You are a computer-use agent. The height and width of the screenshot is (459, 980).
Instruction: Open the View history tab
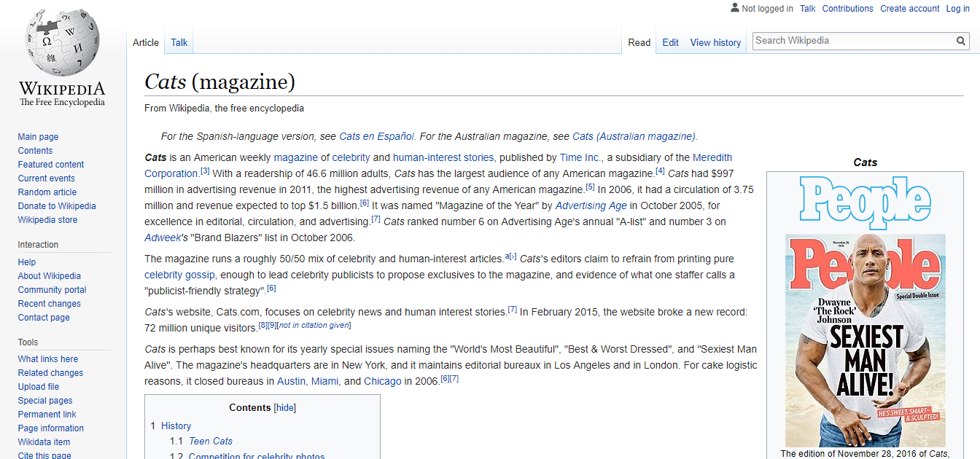point(715,42)
